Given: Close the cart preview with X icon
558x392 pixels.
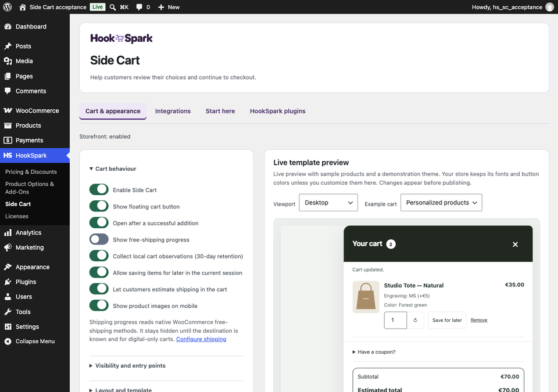Looking at the screenshot, I should [515, 244].
